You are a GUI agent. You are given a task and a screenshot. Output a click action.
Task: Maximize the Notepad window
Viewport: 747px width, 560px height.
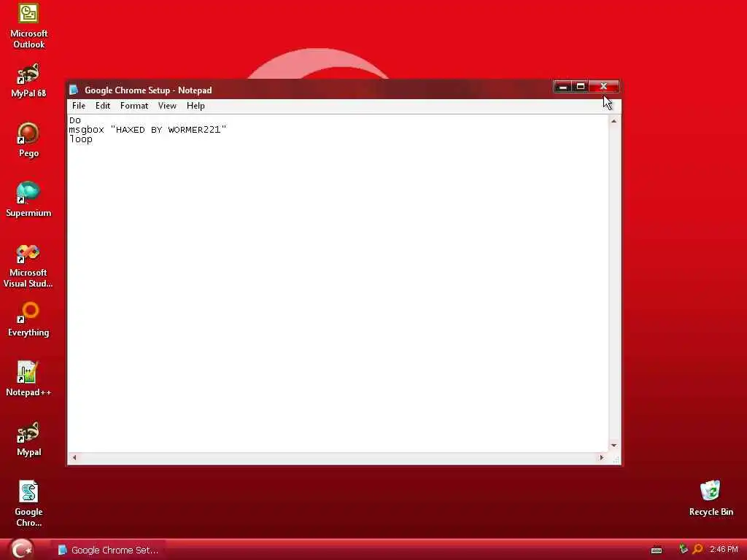pyautogui.click(x=580, y=86)
